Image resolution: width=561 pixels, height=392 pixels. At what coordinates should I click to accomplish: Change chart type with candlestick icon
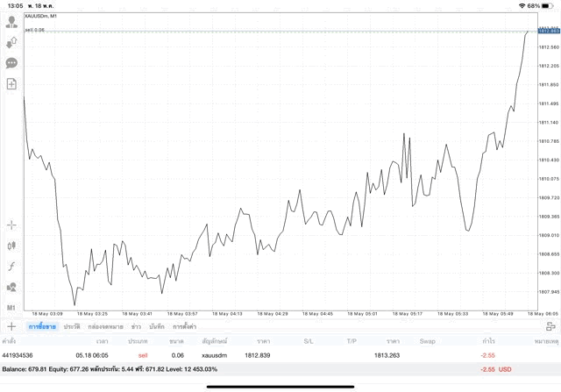click(x=11, y=246)
